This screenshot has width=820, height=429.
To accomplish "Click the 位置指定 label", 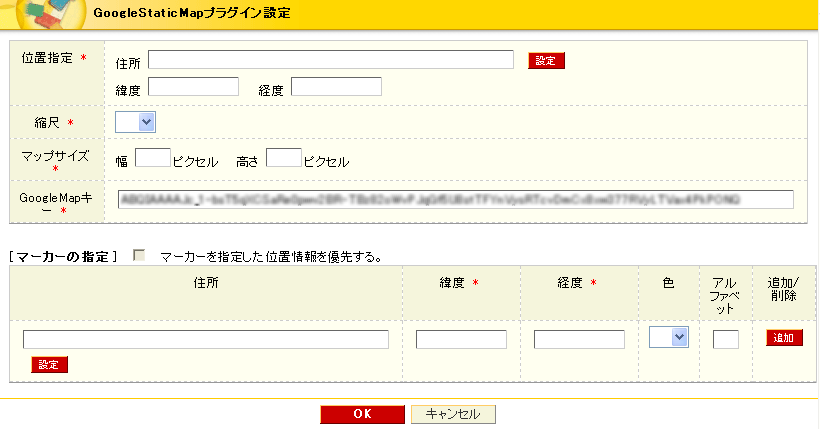I will click(47, 58).
